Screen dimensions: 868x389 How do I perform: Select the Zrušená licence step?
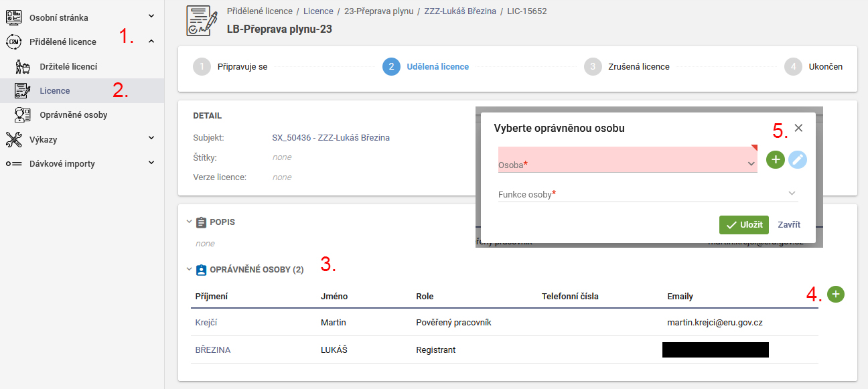coord(626,67)
